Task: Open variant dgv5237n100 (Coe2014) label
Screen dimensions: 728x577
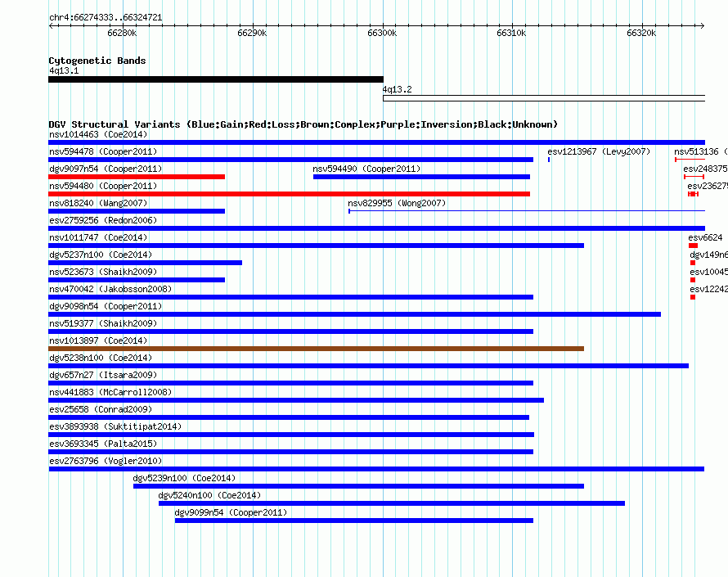Action: coord(101,255)
